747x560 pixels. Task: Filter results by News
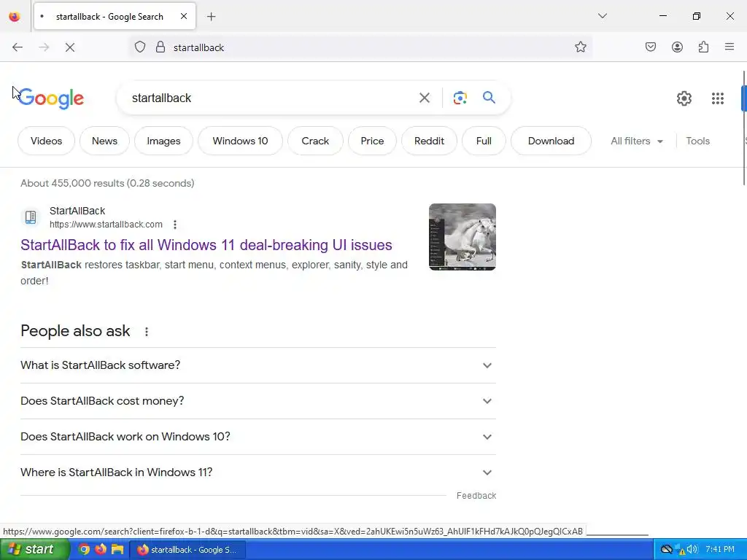click(104, 141)
